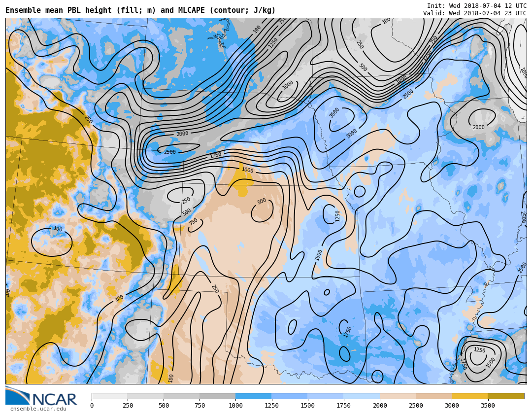Click the 500 contour label inside closed loop

click(262, 201)
